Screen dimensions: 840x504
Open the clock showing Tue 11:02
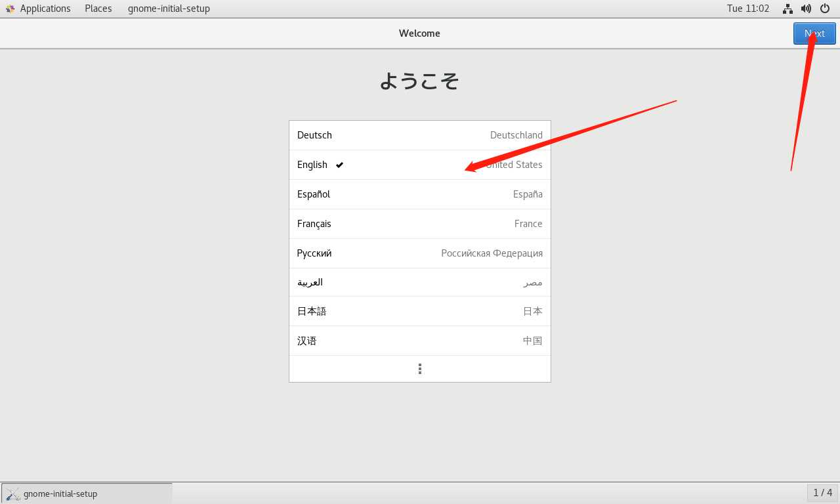click(x=748, y=9)
